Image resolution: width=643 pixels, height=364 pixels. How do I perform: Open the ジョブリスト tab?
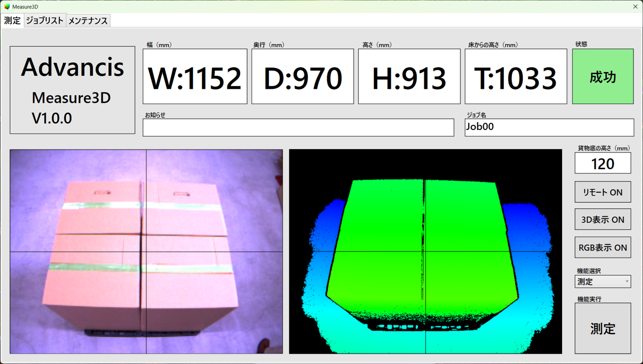[x=45, y=21]
